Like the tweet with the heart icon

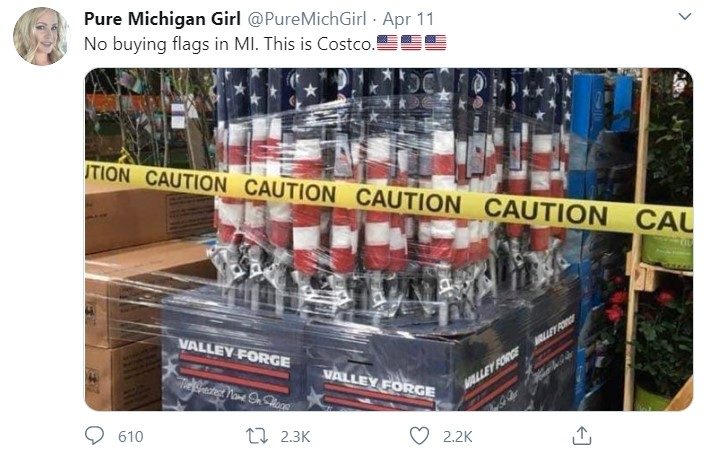(419, 436)
